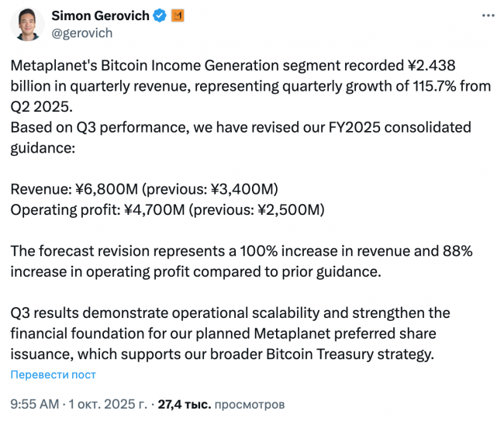Click the orange affiliation badge beside name
The width and height of the screenshot is (504, 421).
(x=178, y=16)
